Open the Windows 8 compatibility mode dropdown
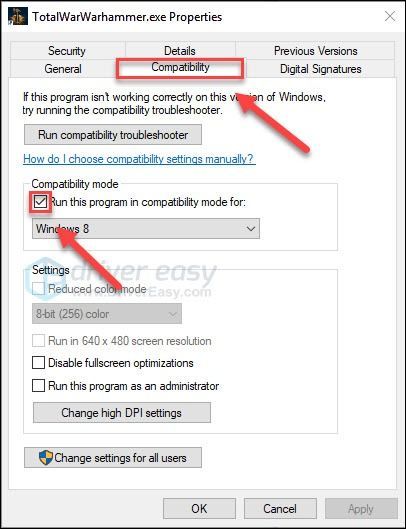Screen dimensions: 406x529 (146, 229)
